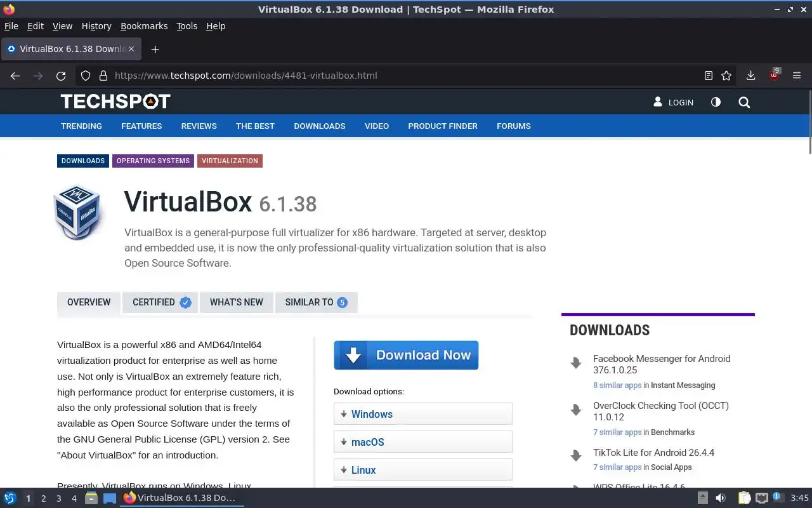The height and width of the screenshot is (508, 812).
Task: Expand the macOS download options
Action: (423, 441)
